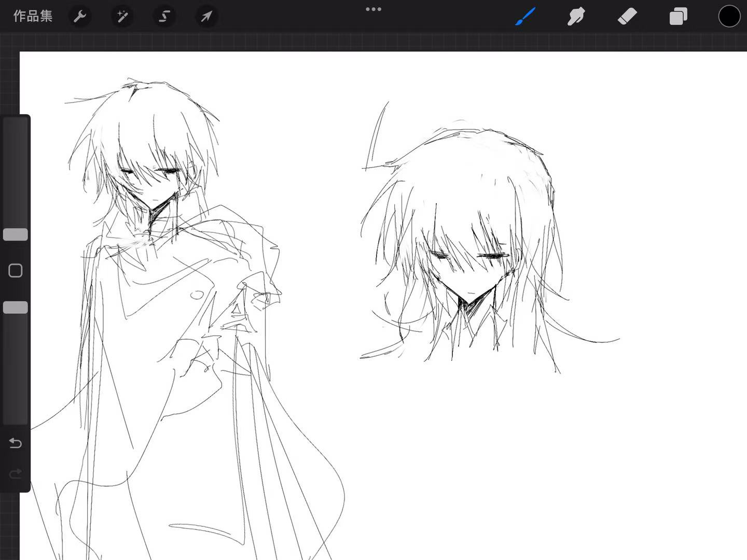Select the Brush tool
This screenshot has width=747, height=560.
[x=525, y=16]
